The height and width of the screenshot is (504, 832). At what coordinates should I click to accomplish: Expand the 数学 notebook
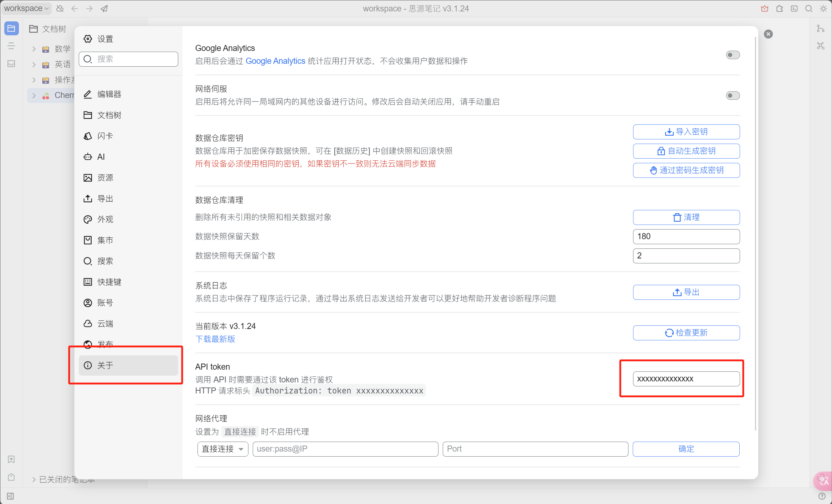point(34,49)
